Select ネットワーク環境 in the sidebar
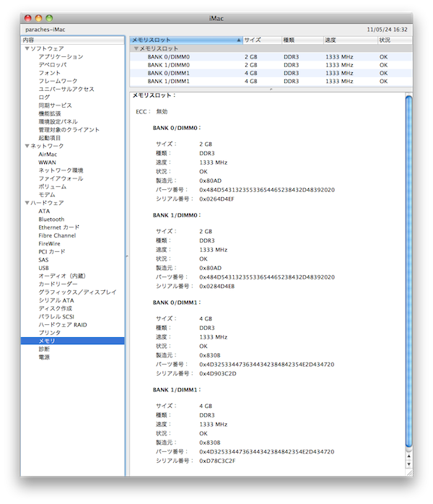433x504 pixels. click(x=61, y=170)
